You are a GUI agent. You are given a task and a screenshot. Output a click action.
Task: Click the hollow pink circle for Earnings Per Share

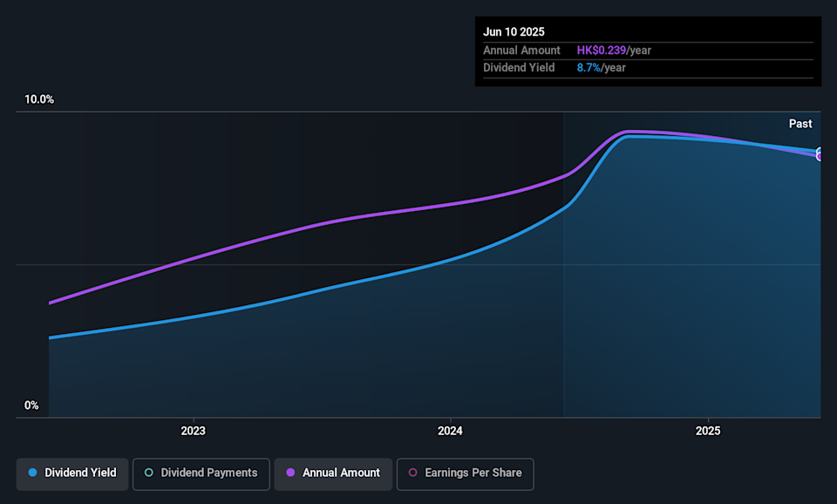tap(413, 473)
